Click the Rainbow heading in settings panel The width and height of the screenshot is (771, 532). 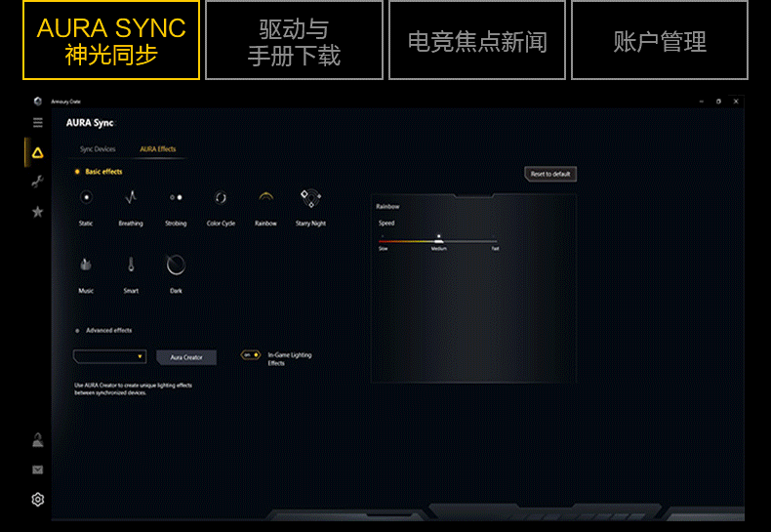point(387,207)
